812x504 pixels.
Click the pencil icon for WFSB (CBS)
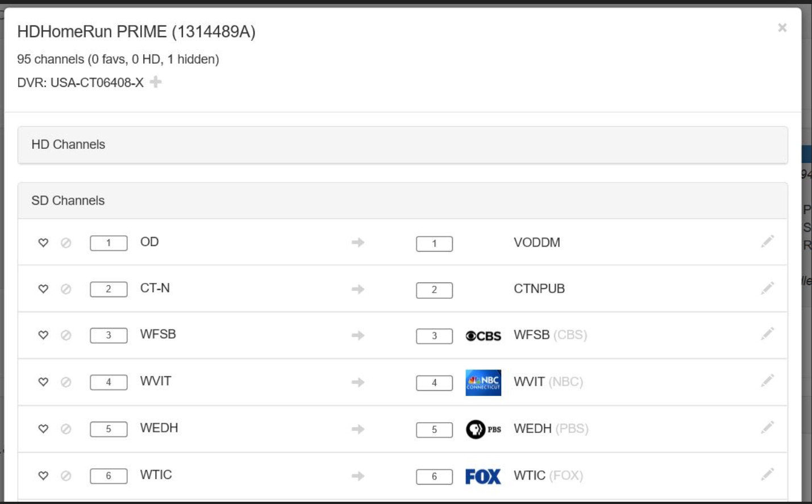[767, 334]
